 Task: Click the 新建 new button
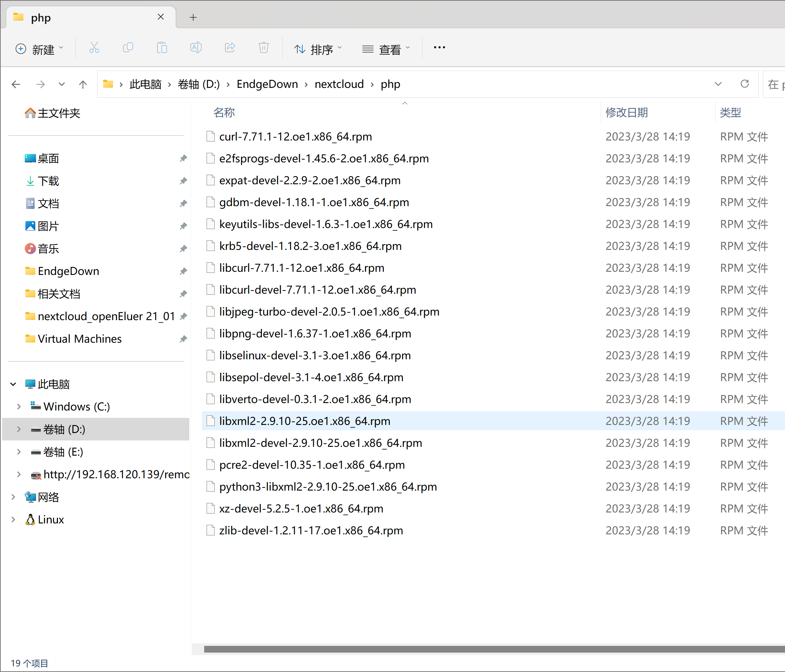click(x=40, y=49)
